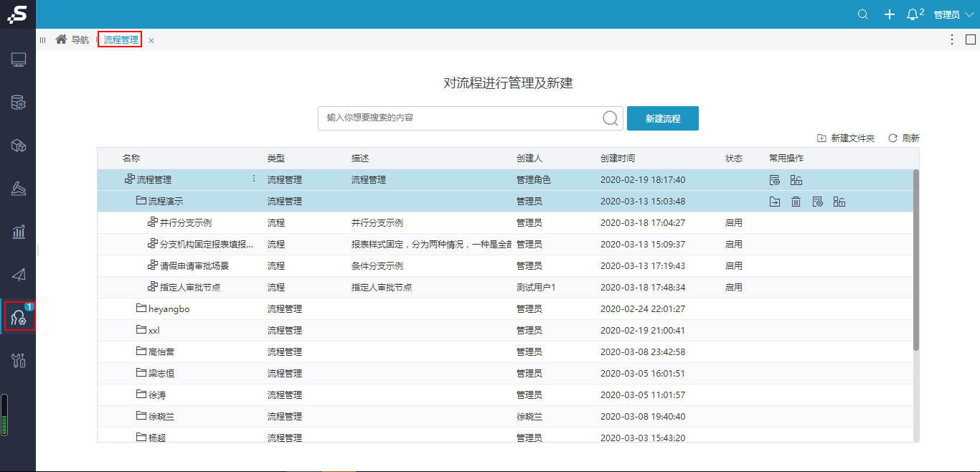
Task: Click 新建文件夹 to create a folder
Action: [846, 138]
